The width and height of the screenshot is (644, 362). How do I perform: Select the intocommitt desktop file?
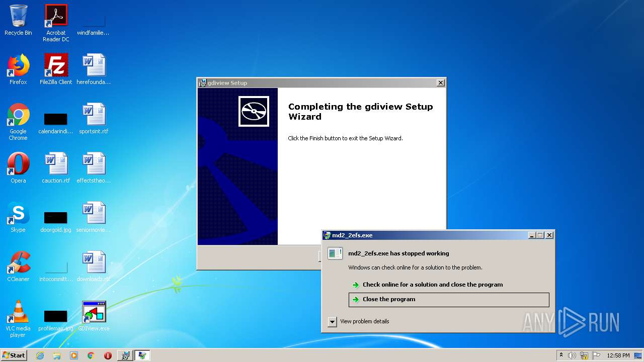[56, 269]
